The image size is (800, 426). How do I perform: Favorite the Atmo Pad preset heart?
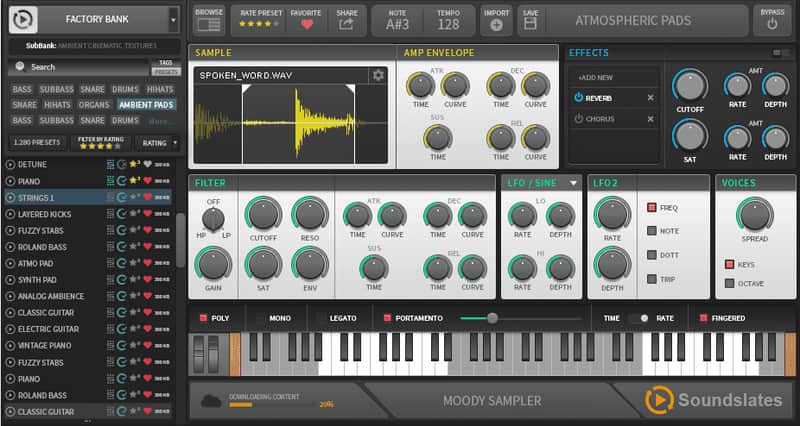148,263
